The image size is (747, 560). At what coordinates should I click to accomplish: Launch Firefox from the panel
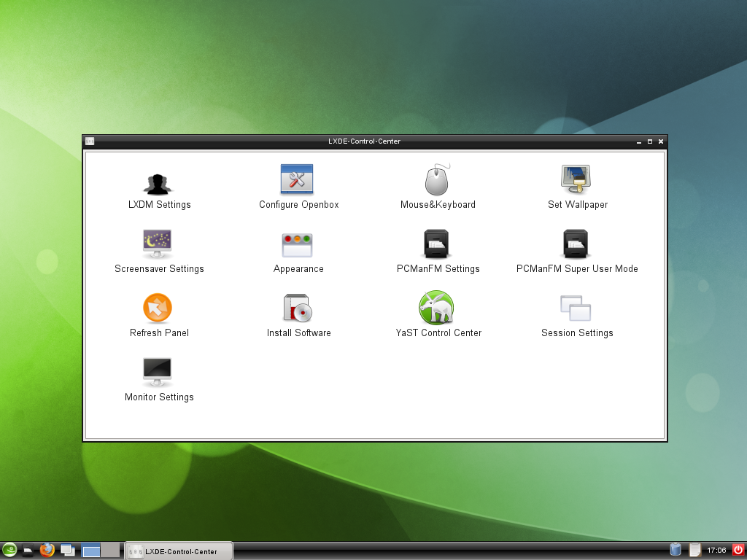pyautogui.click(x=48, y=551)
